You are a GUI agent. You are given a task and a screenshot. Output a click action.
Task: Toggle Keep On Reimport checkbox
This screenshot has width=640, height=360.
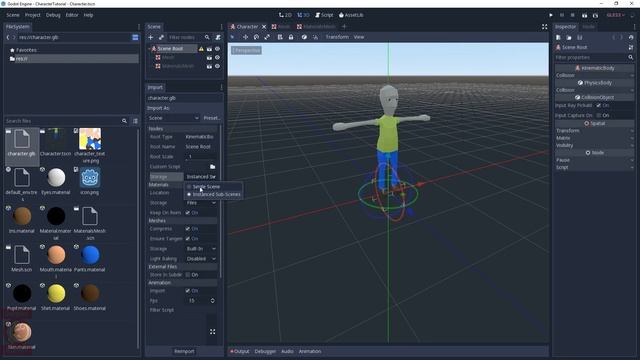(188, 213)
